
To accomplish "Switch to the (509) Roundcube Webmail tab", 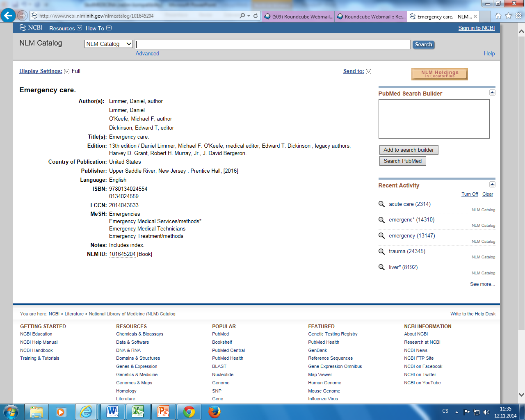I will [298, 16].
